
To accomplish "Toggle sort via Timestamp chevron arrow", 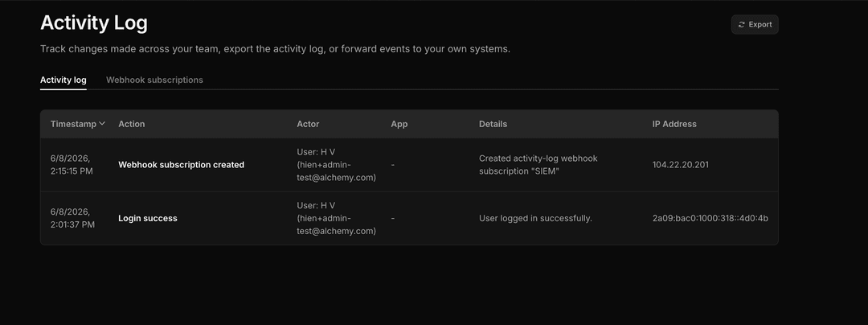I will point(102,123).
